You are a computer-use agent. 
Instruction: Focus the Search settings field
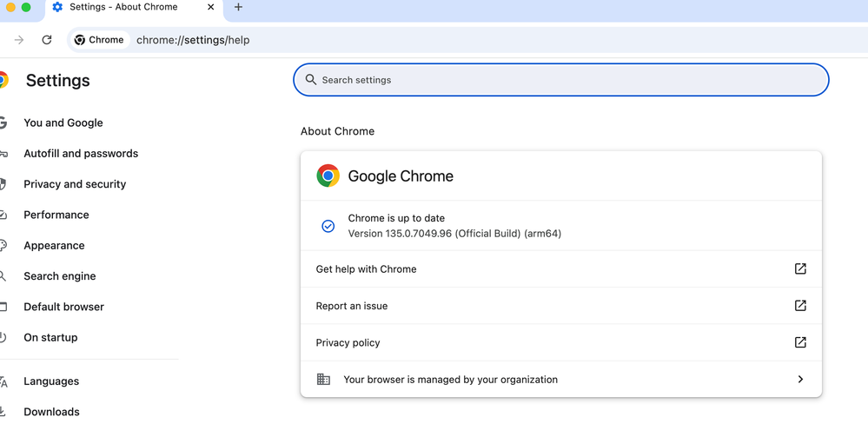(x=560, y=80)
